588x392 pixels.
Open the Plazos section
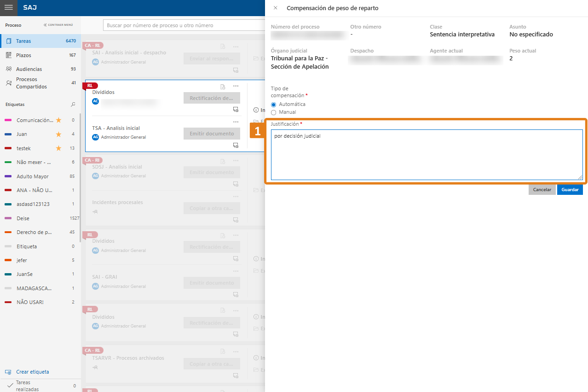(23, 55)
